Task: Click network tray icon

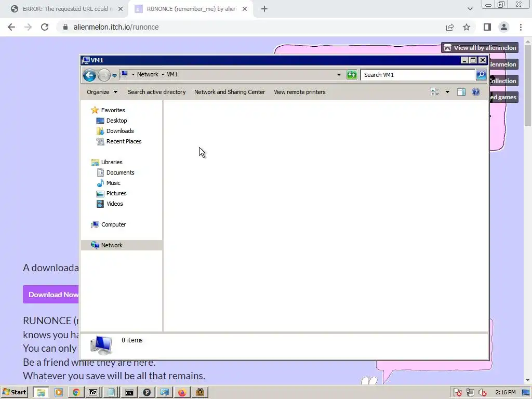Action: [x=470, y=393]
